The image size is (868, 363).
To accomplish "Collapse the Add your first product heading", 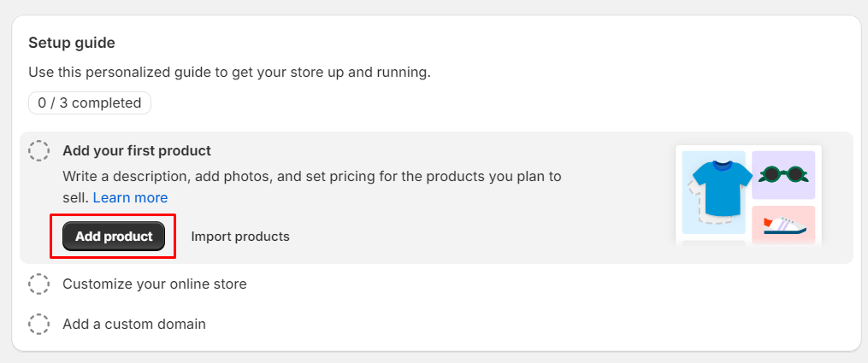I will pyautogui.click(x=137, y=151).
